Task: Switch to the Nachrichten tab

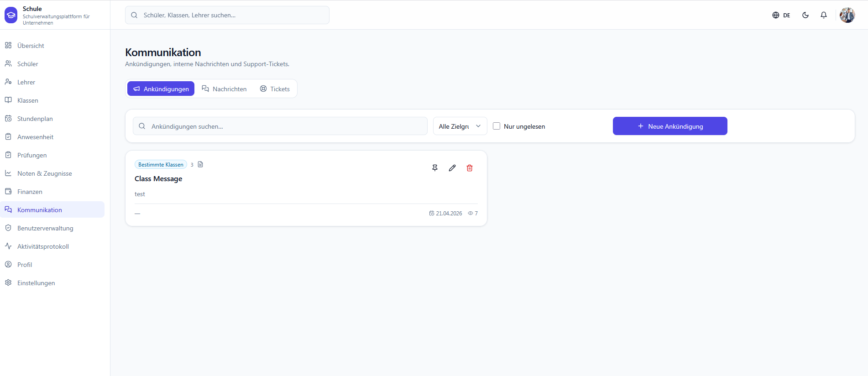Action: [x=225, y=89]
